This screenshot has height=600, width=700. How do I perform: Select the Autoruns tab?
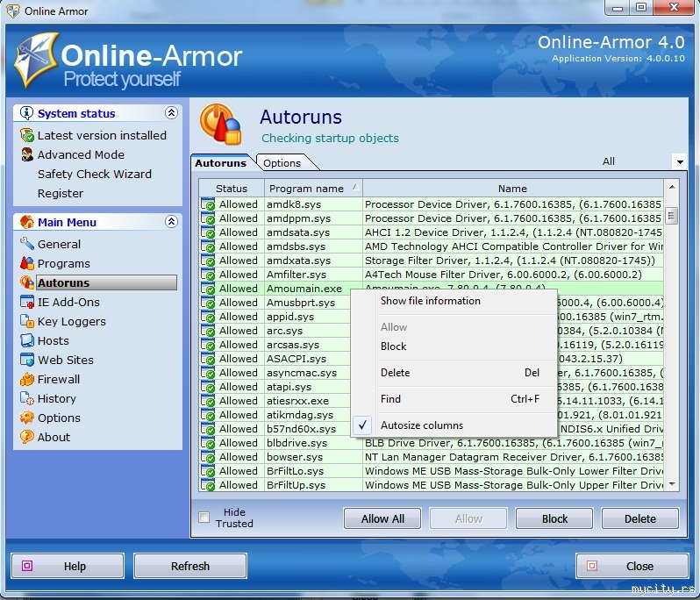[x=221, y=163]
